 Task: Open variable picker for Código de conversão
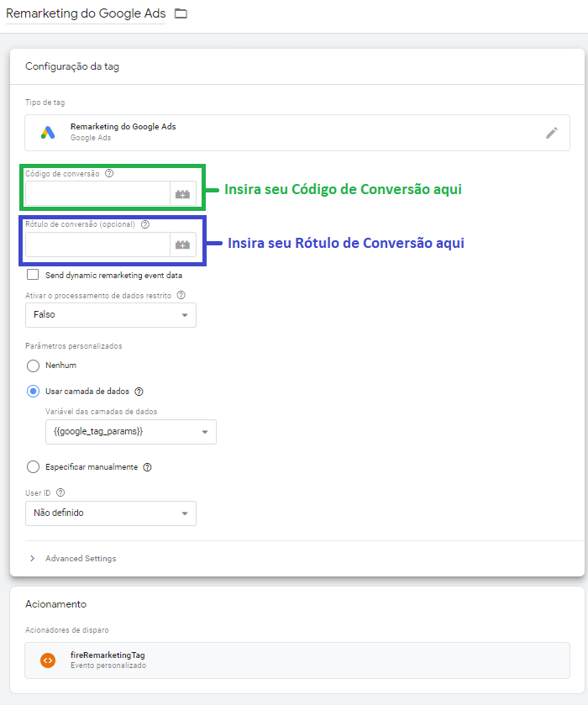pos(182,194)
